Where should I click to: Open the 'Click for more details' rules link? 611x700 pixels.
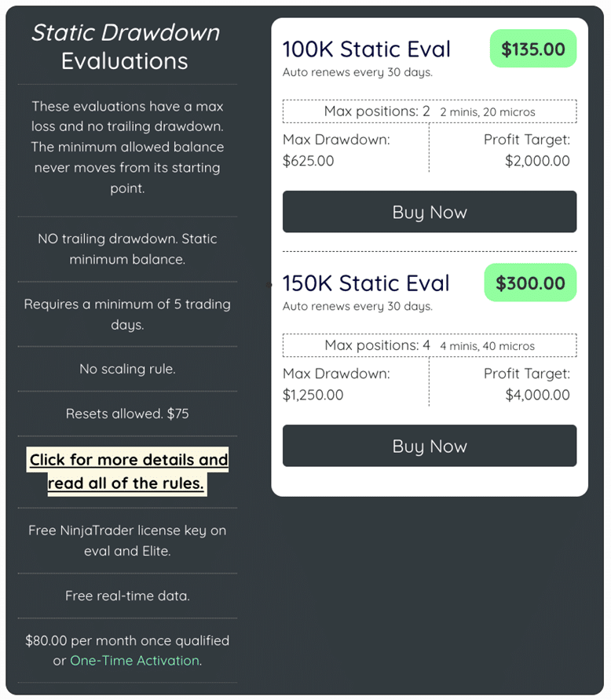[x=128, y=472]
